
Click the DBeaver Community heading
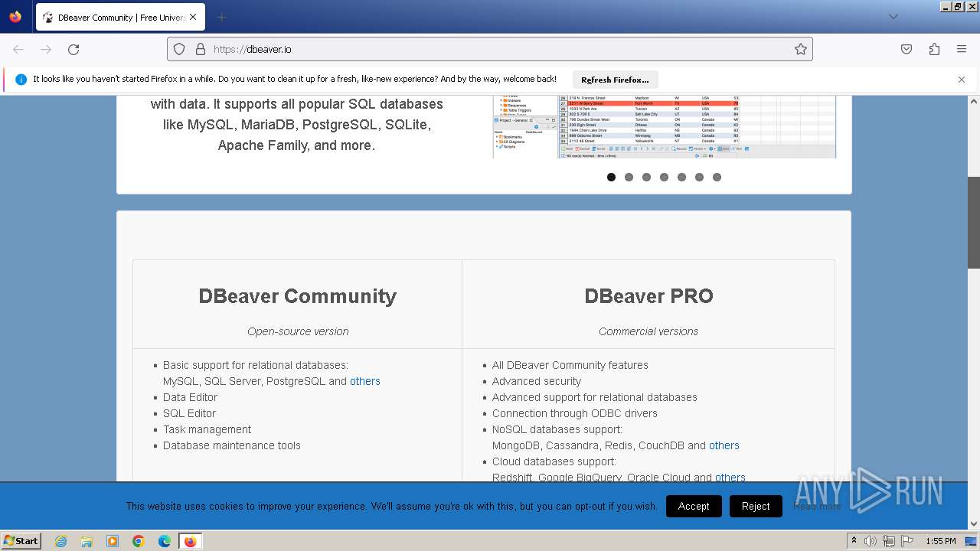[298, 296]
